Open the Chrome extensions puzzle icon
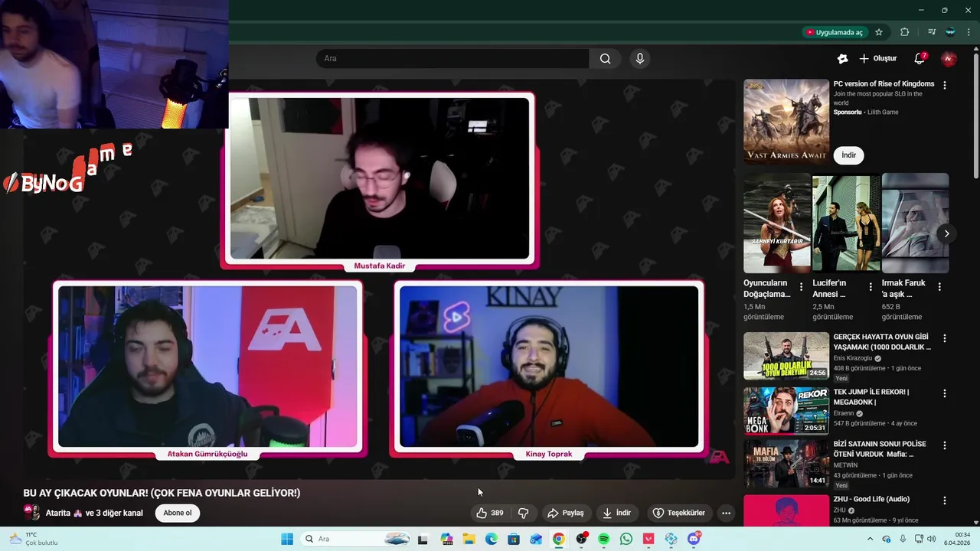Image resolution: width=980 pixels, height=551 pixels. tap(904, 32)
